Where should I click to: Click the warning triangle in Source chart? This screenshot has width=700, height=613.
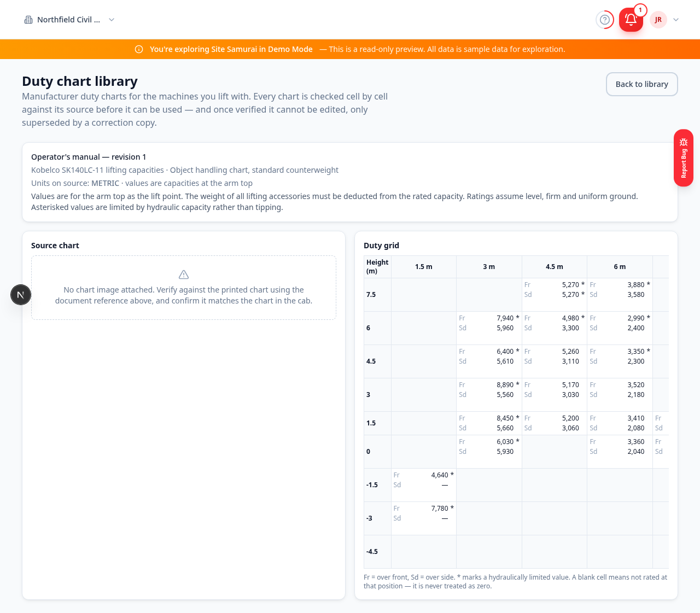click(x=184, y=275)
